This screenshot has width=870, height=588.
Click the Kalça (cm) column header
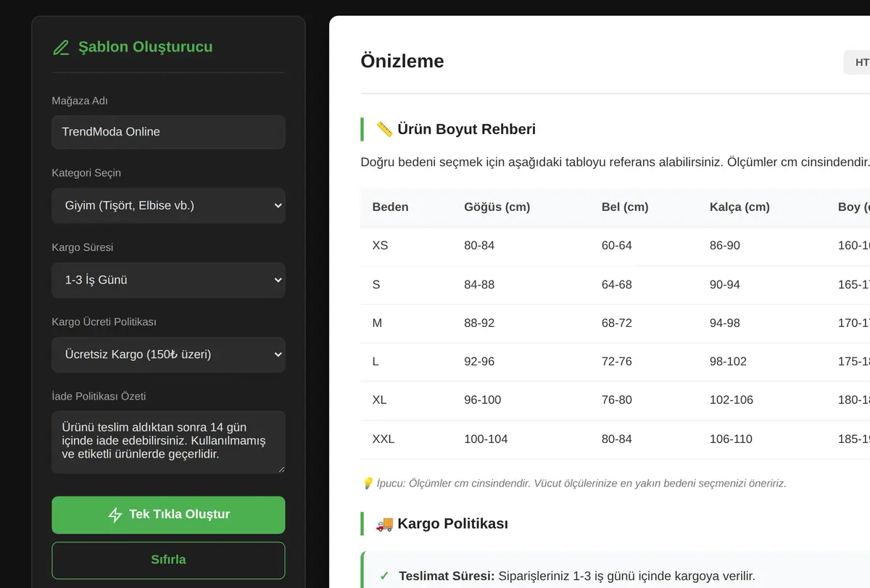pos(739,207)
